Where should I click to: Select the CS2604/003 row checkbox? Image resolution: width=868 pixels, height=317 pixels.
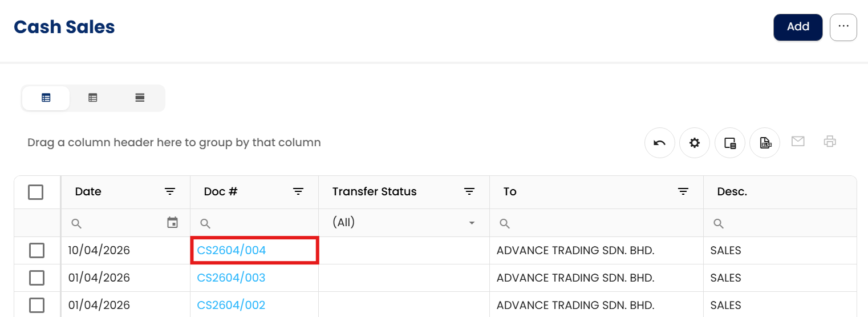click(x=36, y=278)
